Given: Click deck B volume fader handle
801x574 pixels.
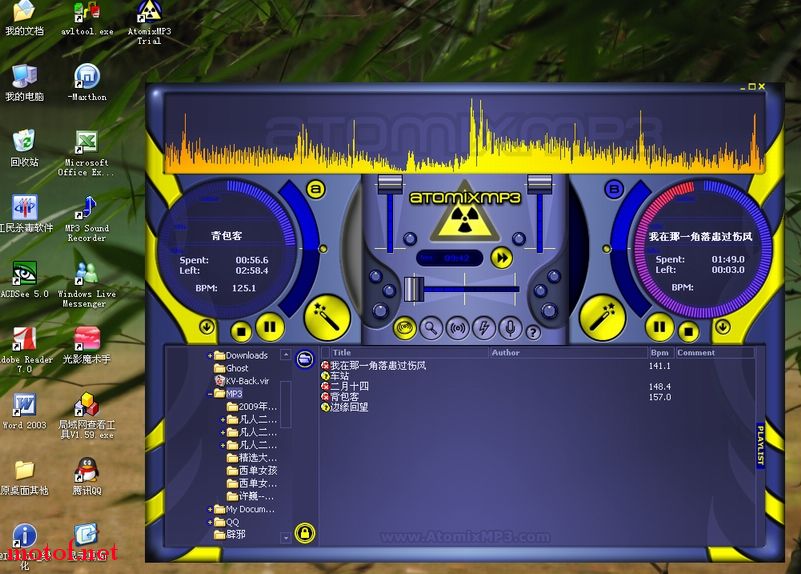Looking at the screenshot, I should [539, 184].
